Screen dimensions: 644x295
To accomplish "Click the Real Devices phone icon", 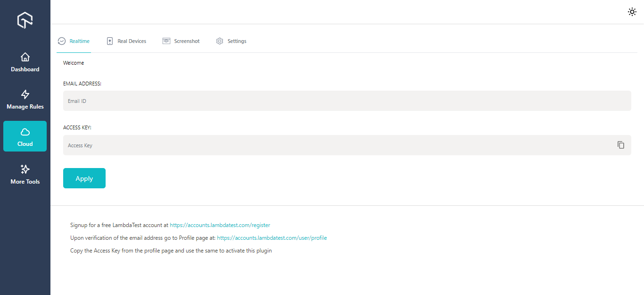I will 110,41.
